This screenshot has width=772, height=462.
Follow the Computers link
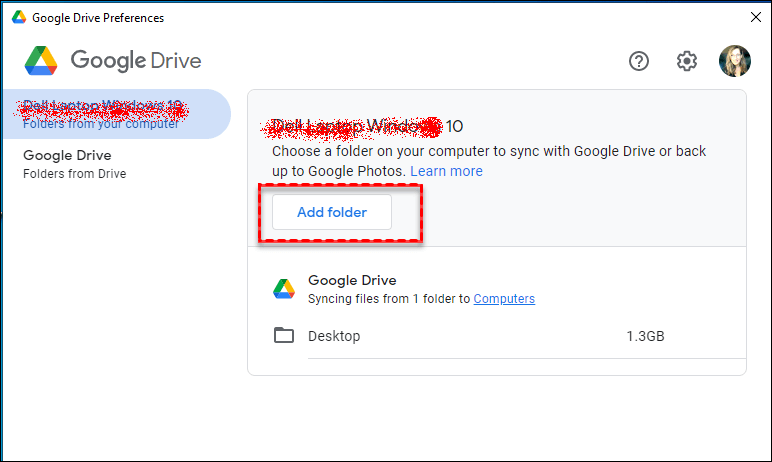pos(504,299)
